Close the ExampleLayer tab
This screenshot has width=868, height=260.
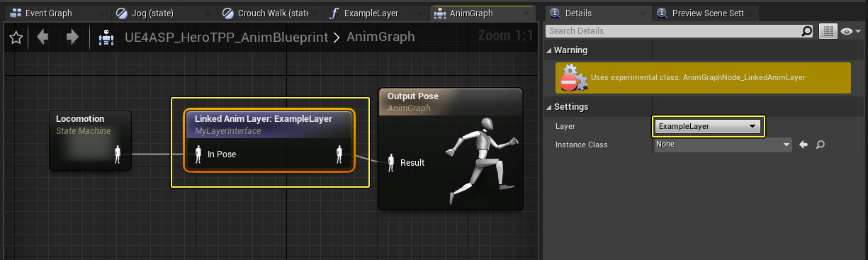(x=420, y=13)
